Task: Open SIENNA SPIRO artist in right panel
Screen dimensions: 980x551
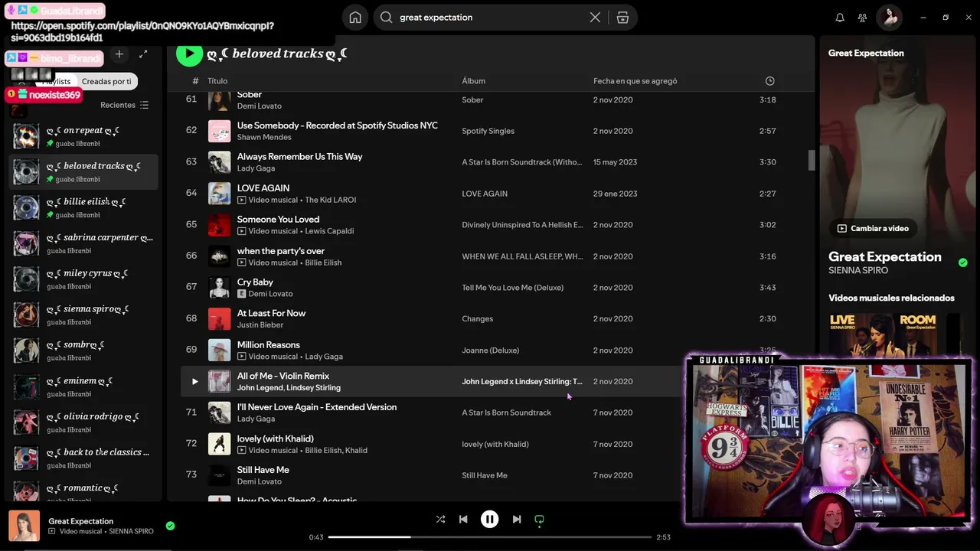Action: pos(858,270)
